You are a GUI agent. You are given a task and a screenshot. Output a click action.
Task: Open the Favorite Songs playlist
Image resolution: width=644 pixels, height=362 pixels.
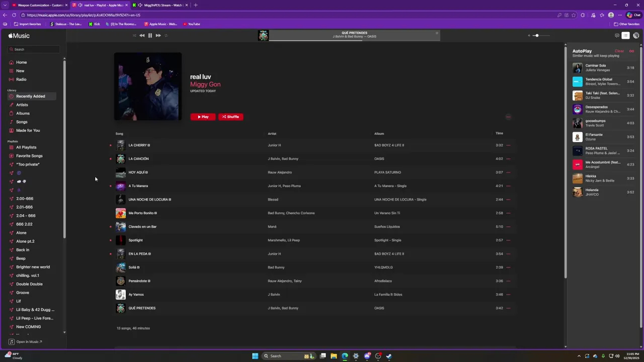29,156
